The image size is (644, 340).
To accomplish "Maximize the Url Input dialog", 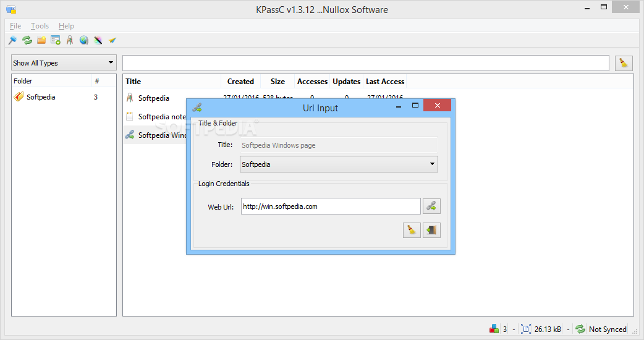I will 415,106.
